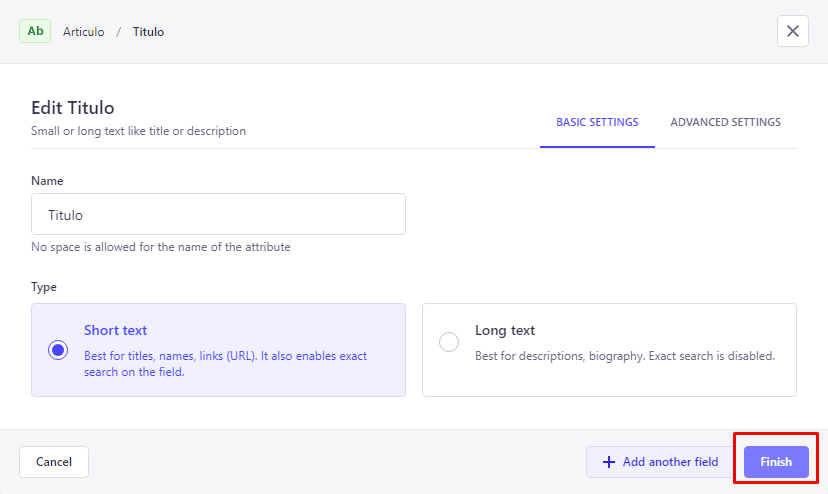
Task: Select the Short text radio button
Action: 58,350
